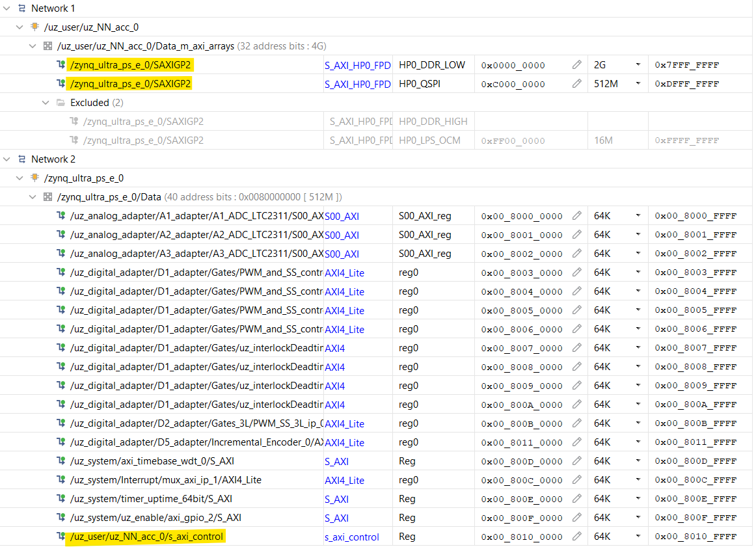Viewport: 756px width, 547px height.
Task: Click the Data_m_axi_arrays address space icon
Action: pyautogui.click(x=47, y=46)
